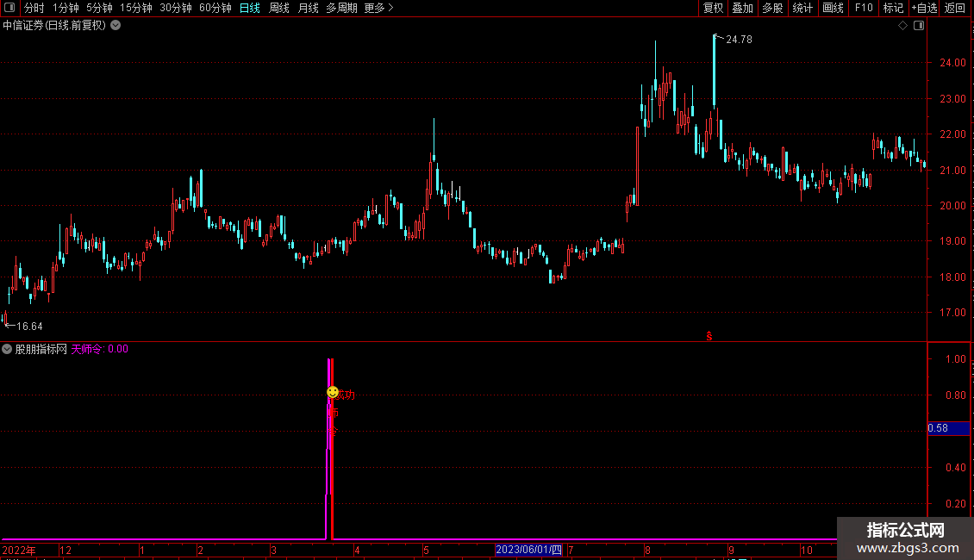
Task: Click the 返回 back button
Action: (955, 8)
